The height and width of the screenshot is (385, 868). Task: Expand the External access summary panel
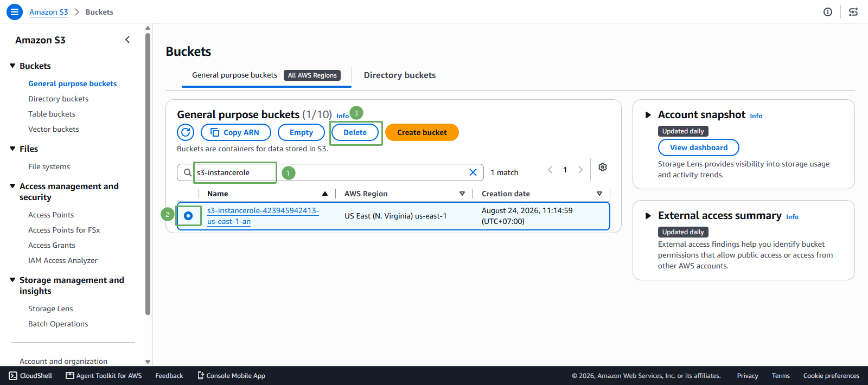coord(648,216)
